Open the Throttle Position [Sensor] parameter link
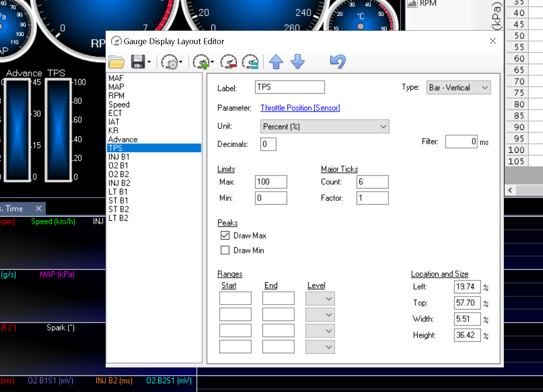The width and height of the screenshot is (543, 392). (x=300, y=108)
